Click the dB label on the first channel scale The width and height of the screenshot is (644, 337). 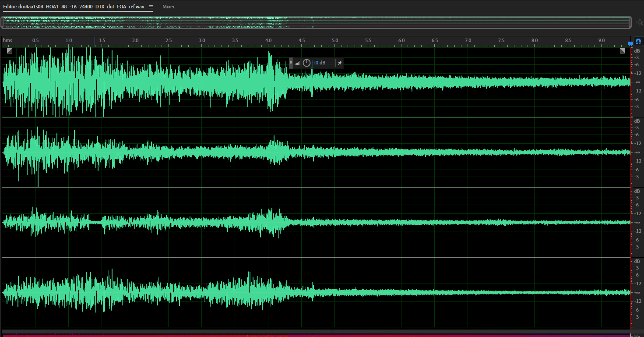pos(637,51)
